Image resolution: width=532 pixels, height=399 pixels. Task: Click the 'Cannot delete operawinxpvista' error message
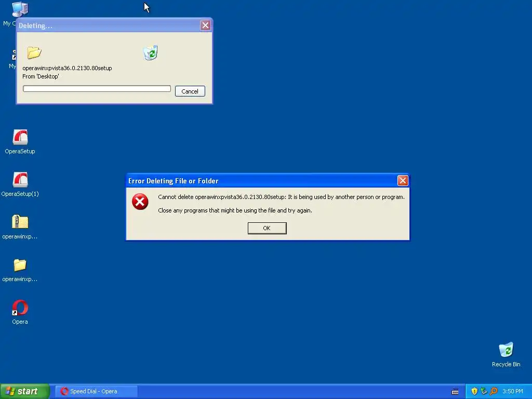[281, 197]
